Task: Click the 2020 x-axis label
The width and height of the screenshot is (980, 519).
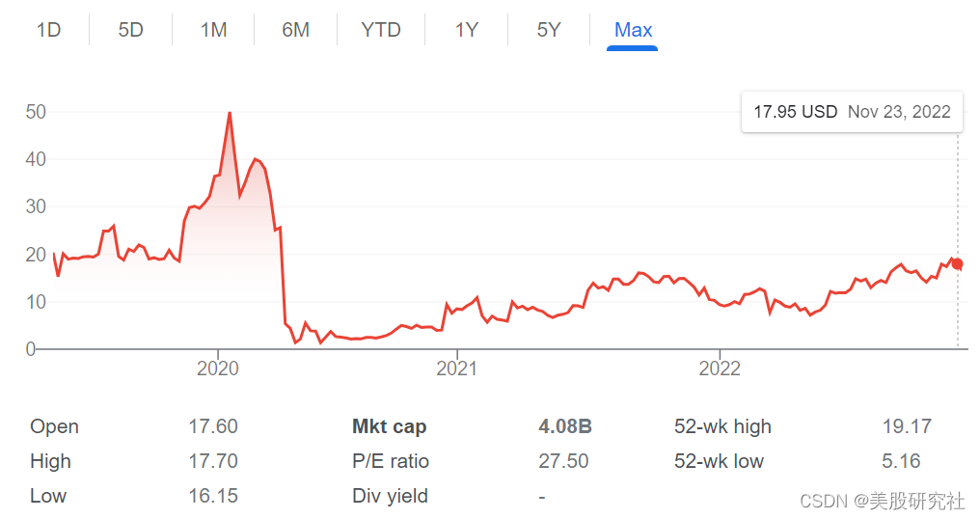Action: (217, 369)
